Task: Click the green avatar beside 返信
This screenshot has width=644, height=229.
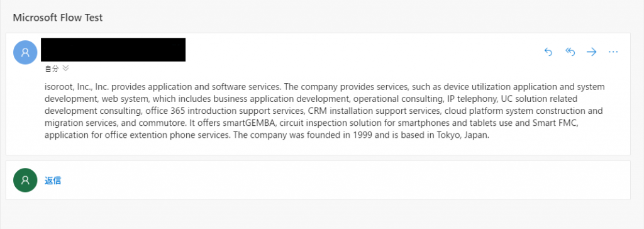Action: click(x=25, y=180)
